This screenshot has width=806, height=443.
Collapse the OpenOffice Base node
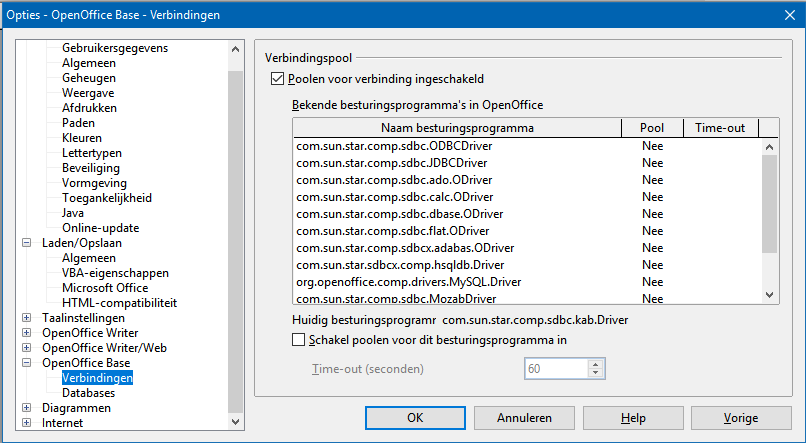tap(27, 363)
